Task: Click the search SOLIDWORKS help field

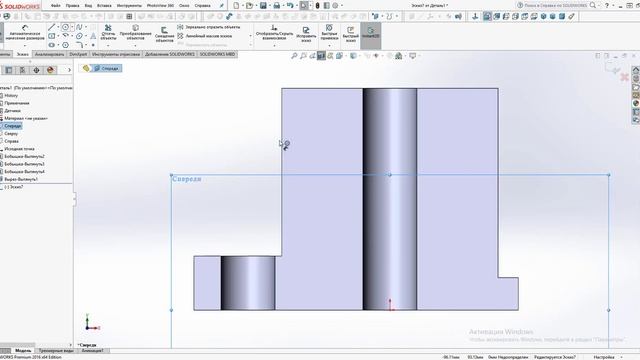Action: tap(553, 6)
